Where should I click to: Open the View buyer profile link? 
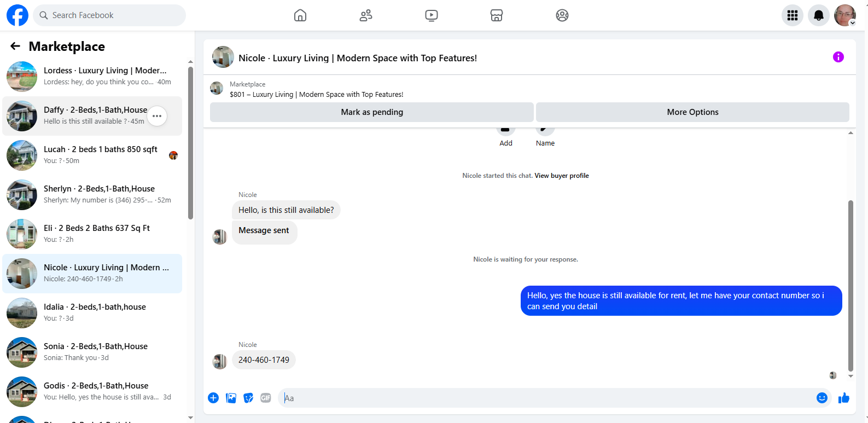click(x=562, y=176)
